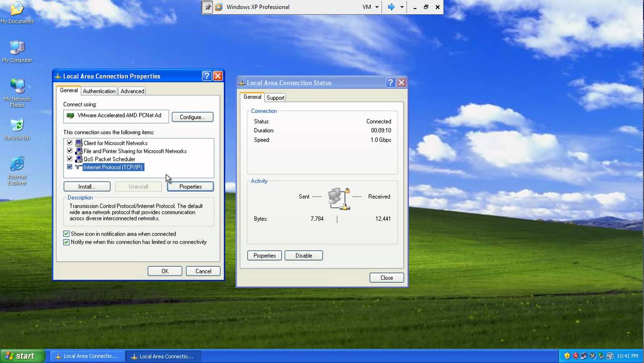The width and height of the screenshot is (644, 363).
Task: Click the QoS Packet Scheduler item icon
Action: (x=79, y=159)
